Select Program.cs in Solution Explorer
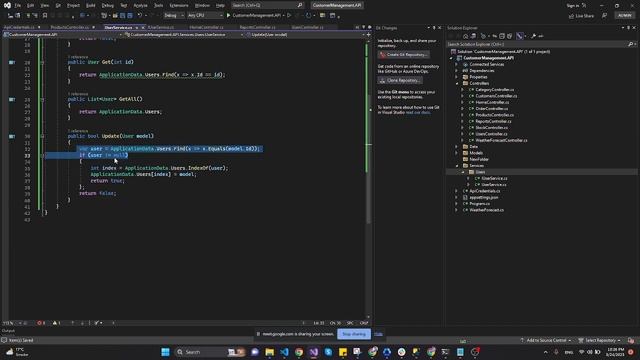Screen dimensions: 640x360 pos(479,204)
